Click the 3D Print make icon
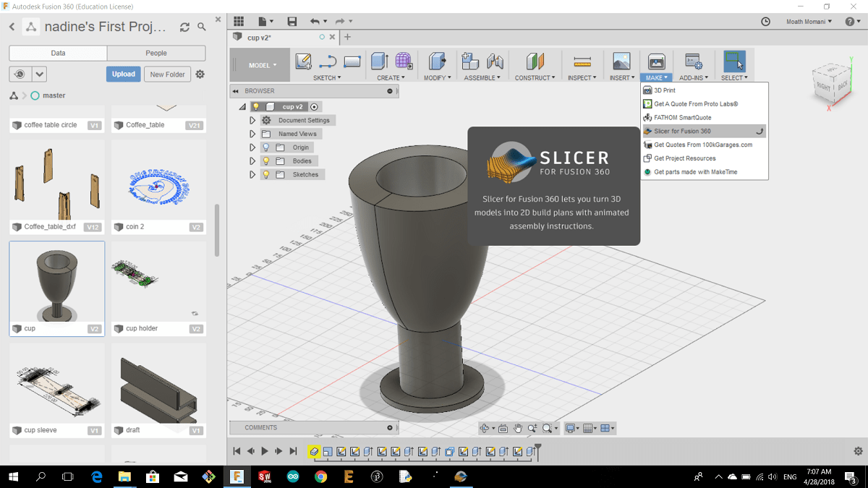Screen dimensions: 868x488 (x=656, y=61)
